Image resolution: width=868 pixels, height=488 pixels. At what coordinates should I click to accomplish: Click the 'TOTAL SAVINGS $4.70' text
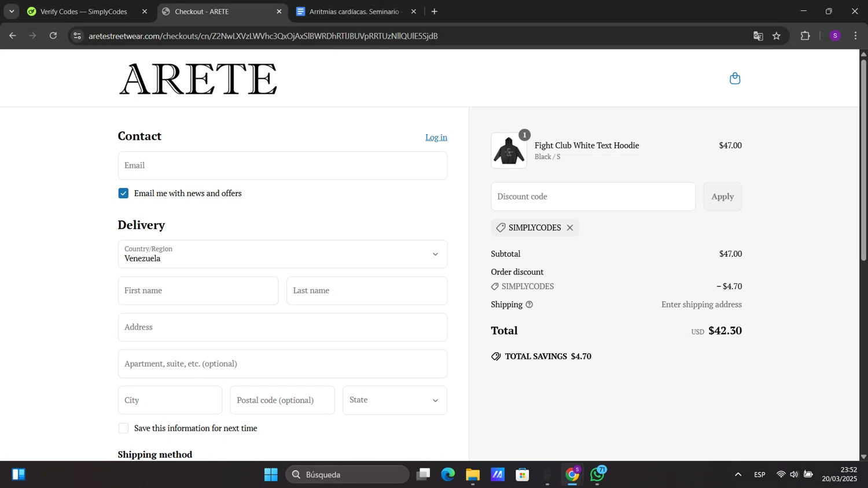point(548,357)
